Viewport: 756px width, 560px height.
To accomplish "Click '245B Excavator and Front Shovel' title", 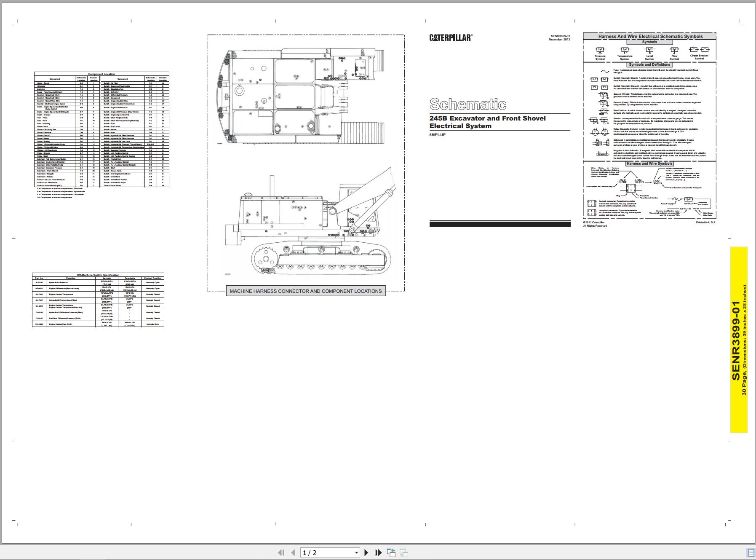I will pos(487,118).
